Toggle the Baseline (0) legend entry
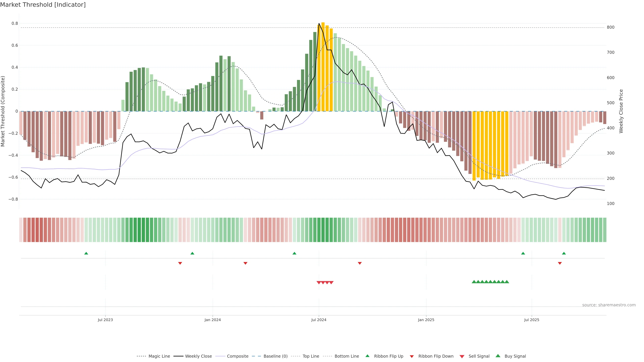The height and width of the screenshot is (362, 644). click(x=275, y=356)
